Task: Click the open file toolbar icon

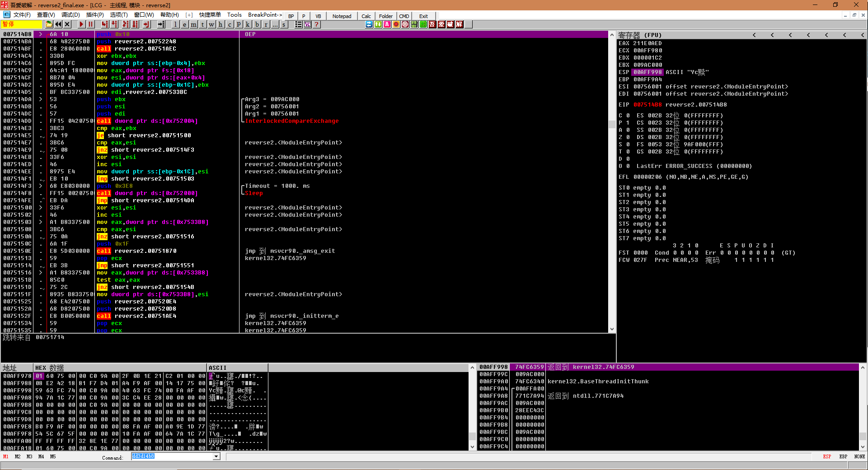Action: [x=49, y=24]
